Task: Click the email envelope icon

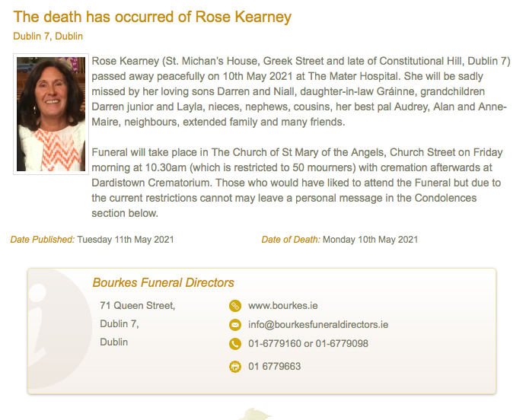Action: click(x=235, y=325)
